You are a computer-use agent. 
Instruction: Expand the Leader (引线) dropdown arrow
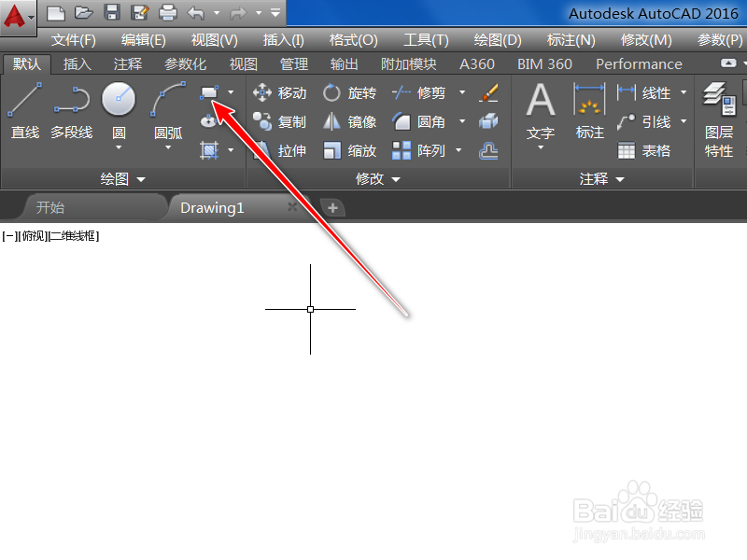pyautogui.click(x=684, y=121)
